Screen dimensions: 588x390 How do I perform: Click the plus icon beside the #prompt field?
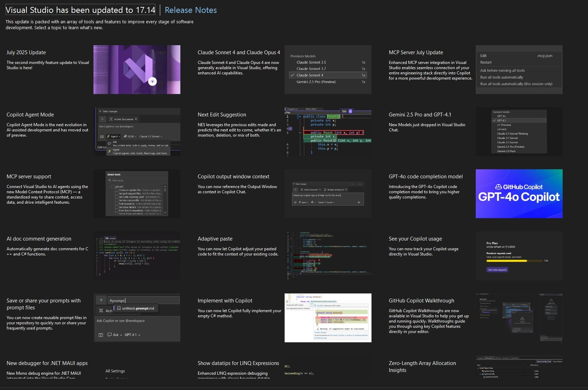pos(101,300)
